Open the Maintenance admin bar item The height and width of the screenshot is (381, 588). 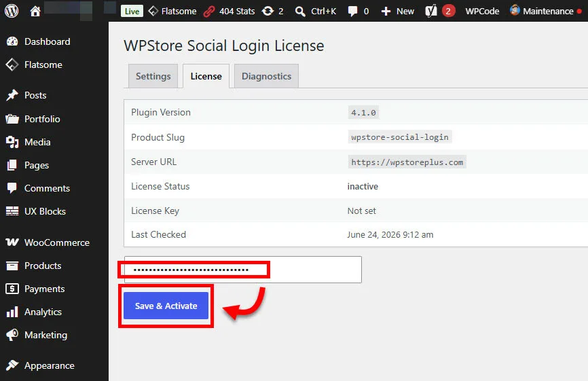point(546,12)
